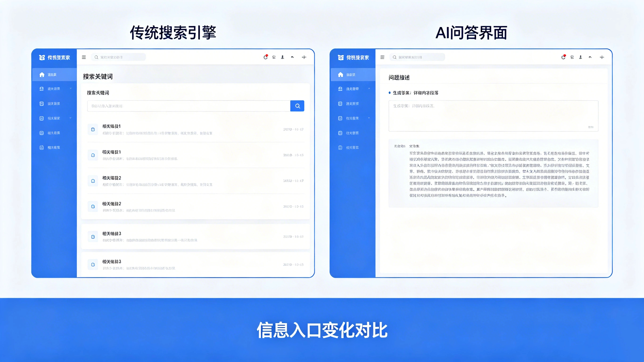Click the icon beside the upper 相关链接3 result
The height and width of the screenshot is (362, 644).
point(93,237)
